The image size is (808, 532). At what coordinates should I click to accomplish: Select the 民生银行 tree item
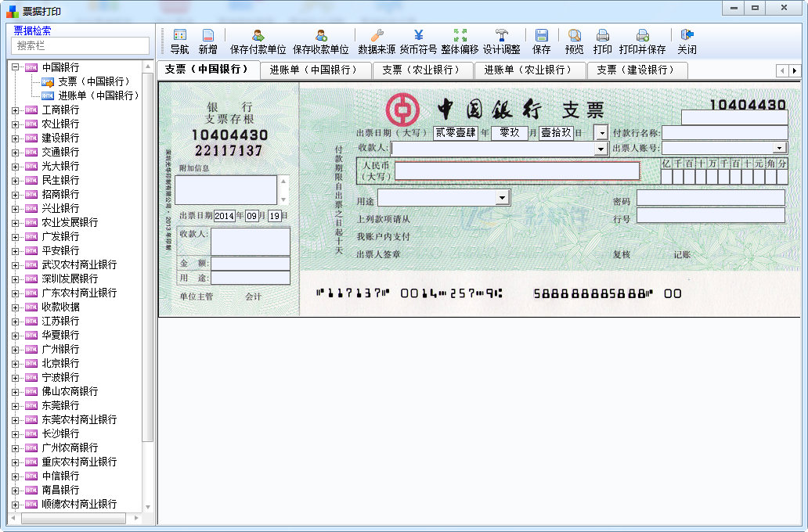[60, 180]
